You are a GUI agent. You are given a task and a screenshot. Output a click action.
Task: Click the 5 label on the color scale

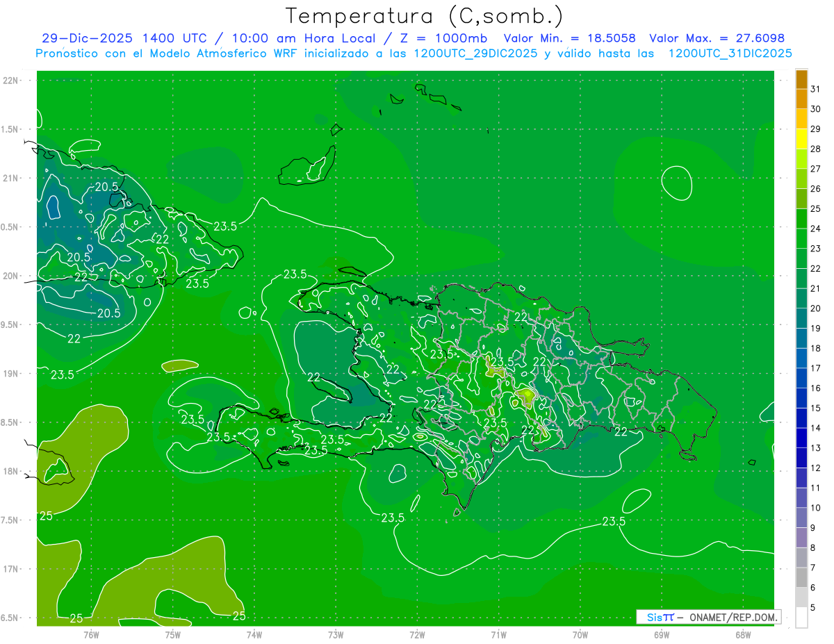pyautogui.click(x=813, y=608)
